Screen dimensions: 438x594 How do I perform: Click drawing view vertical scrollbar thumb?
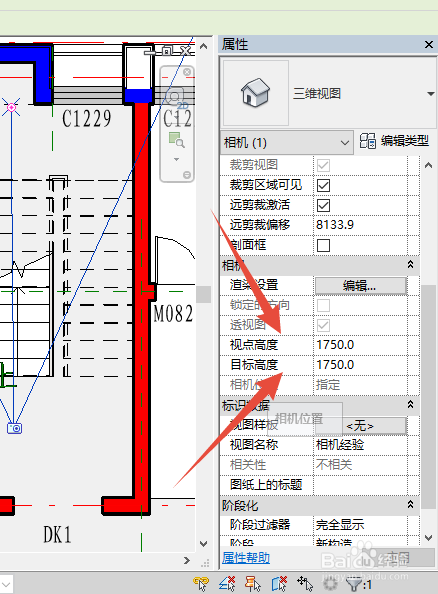(203, 294)
